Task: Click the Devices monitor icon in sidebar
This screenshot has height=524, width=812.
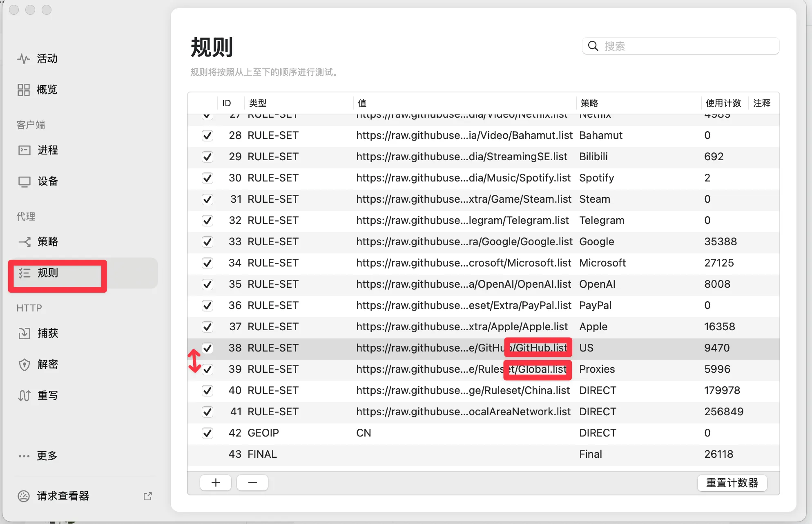Action: [24, 181]
